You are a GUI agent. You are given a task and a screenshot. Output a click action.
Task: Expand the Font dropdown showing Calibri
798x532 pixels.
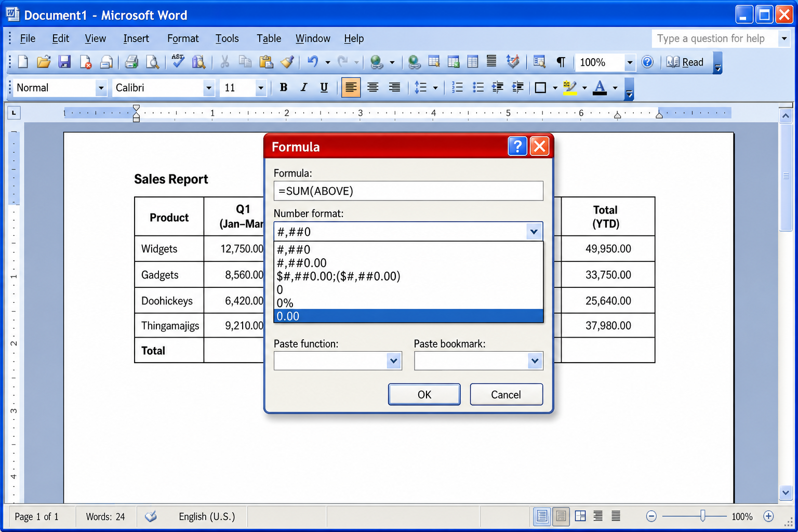coord(209,88)
